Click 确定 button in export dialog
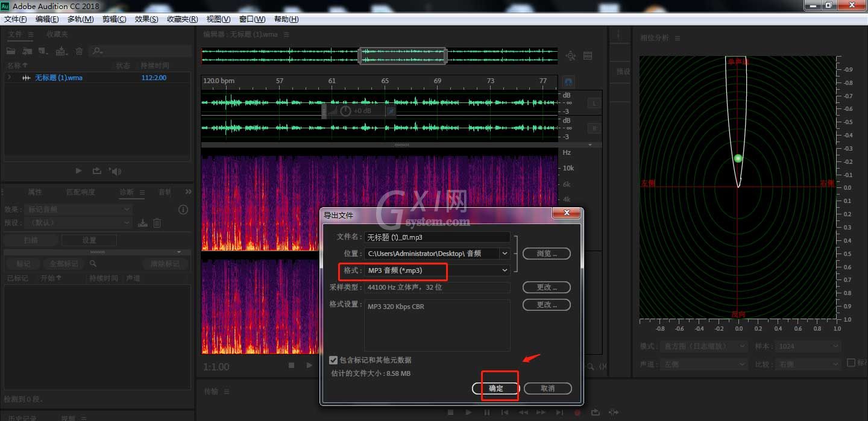The image size is (868, 421). [495, 388]
